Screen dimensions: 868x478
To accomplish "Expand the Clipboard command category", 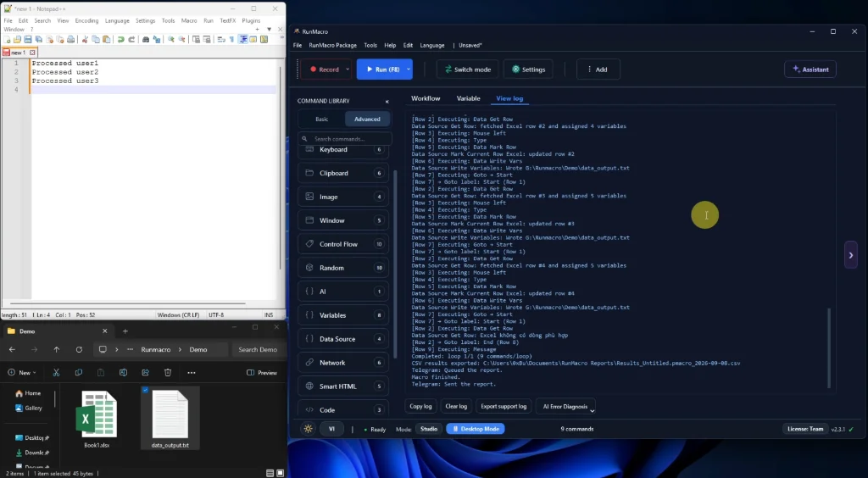I will point(343,173).
